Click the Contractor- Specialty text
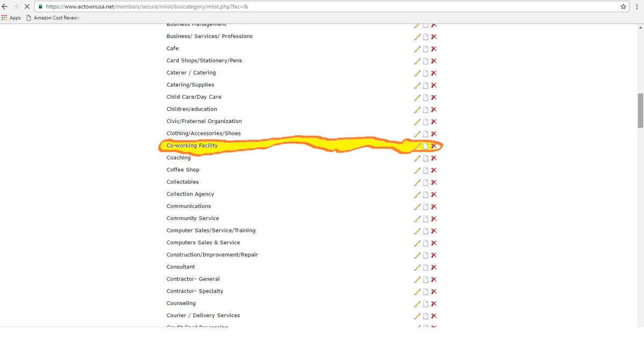The width and height of the screenshot is (644, 356). [x=195, y=291]
